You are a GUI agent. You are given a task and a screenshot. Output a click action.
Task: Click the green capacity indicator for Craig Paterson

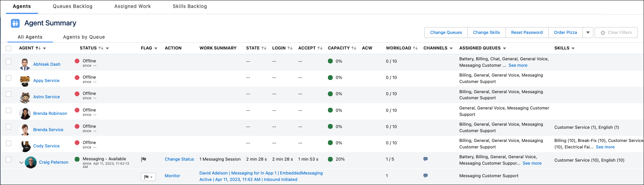[x=330, y=159]
